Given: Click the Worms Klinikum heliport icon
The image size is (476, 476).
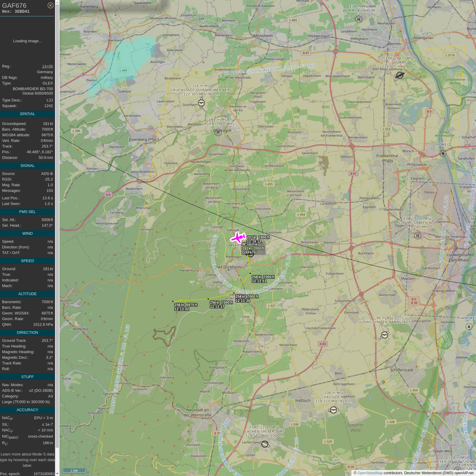Looking at the screenshot, I should (359, 20).
